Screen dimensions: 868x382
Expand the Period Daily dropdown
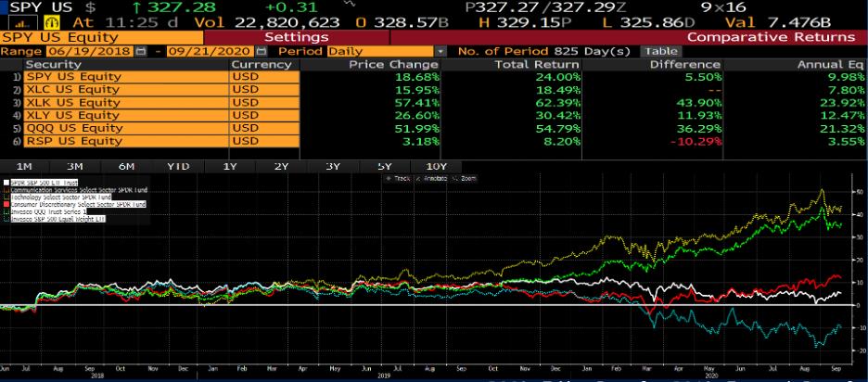pyautogui.click(x=440, y=52)
